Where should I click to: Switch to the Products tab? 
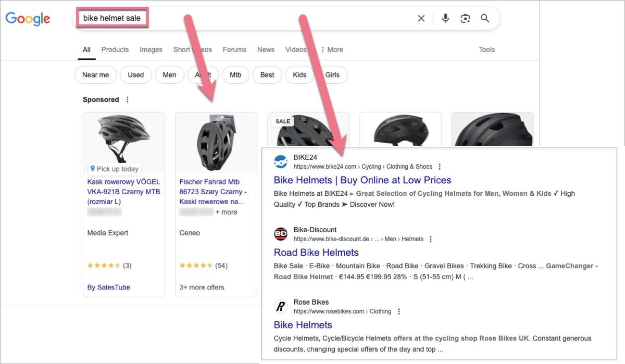(115, 49)
